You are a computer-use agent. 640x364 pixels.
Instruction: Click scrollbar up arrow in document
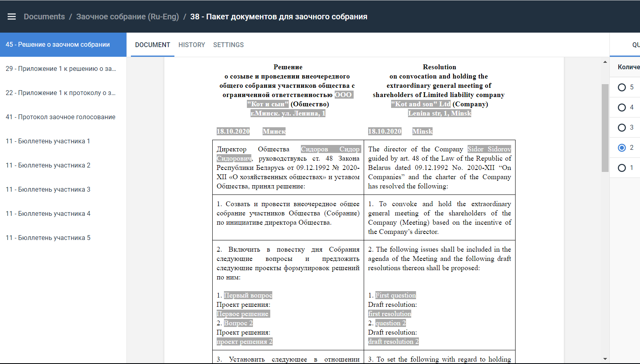[x=605, y=62]
